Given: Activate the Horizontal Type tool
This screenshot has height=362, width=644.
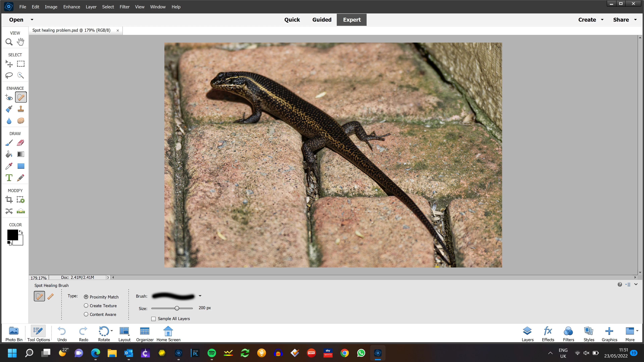Looking at the screenshot, I should coord(9,178).
